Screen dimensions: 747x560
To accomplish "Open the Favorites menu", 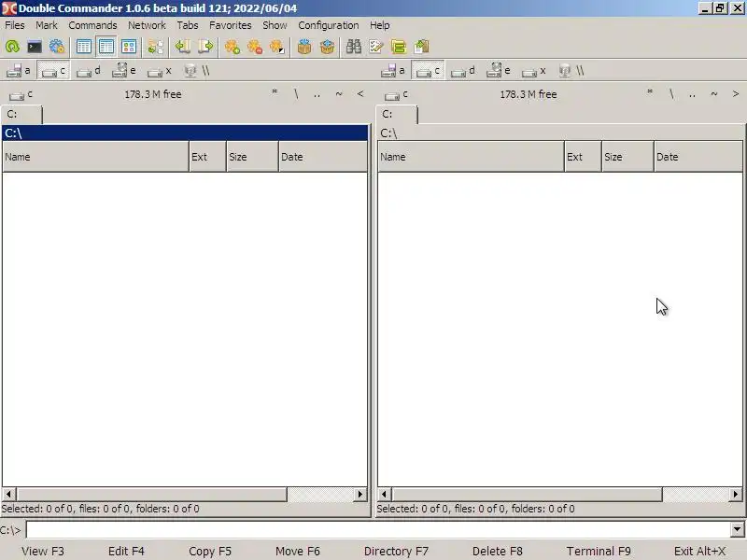I will (x=230, y=25).
